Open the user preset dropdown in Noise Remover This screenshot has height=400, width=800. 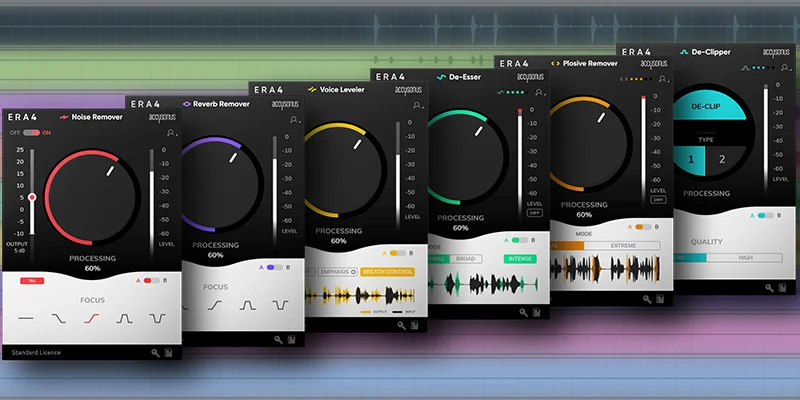pyautogui.click(x=171, y=133)
